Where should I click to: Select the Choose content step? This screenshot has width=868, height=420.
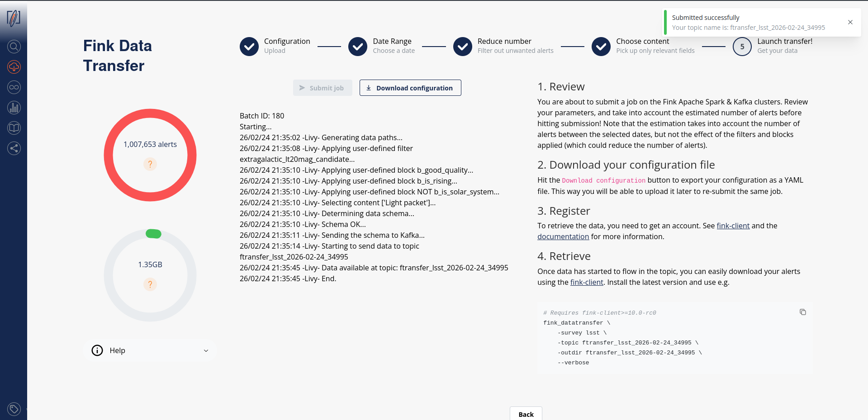[x=601, y=46]
